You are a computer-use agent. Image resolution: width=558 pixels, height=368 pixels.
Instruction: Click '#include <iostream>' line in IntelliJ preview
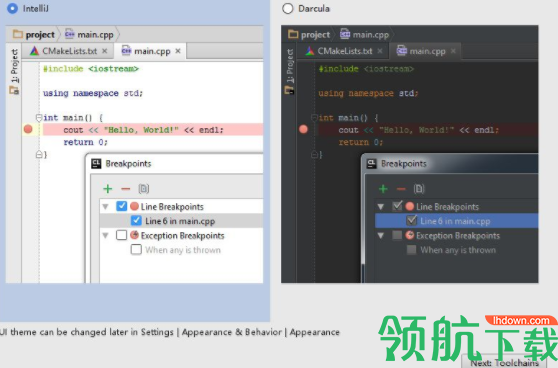tap(91, 69)
